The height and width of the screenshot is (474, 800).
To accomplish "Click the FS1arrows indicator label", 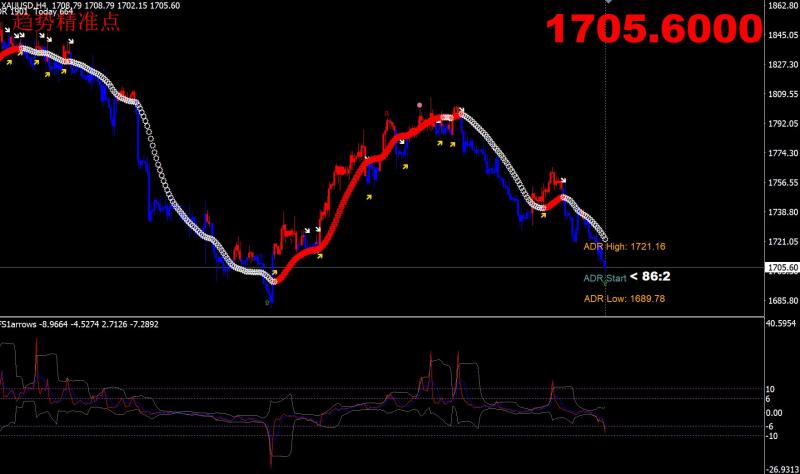I will pos(20,323).
